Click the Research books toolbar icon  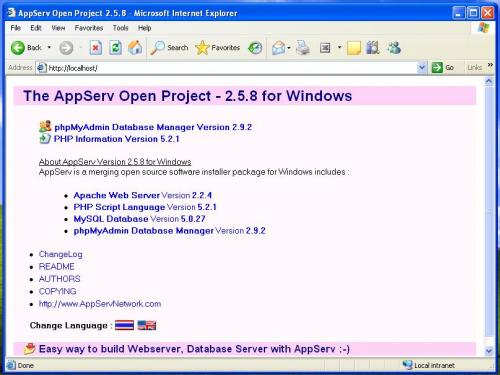click(x=373, y=48)
